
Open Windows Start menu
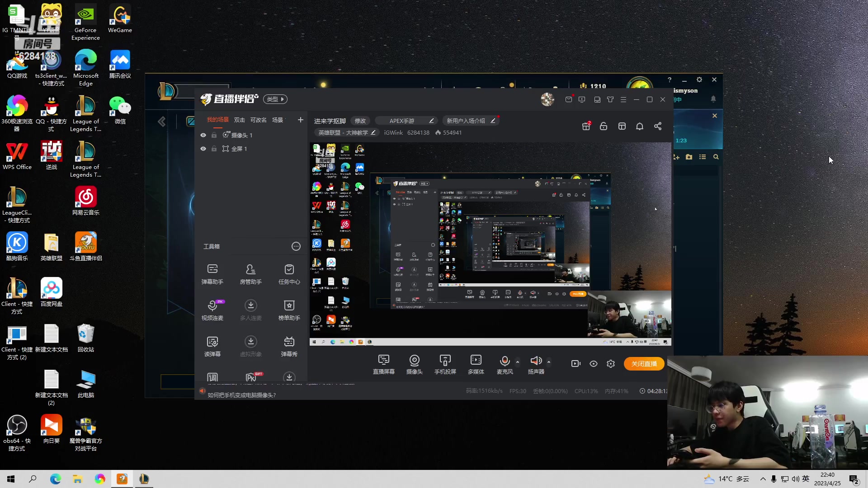coord(11,479)
